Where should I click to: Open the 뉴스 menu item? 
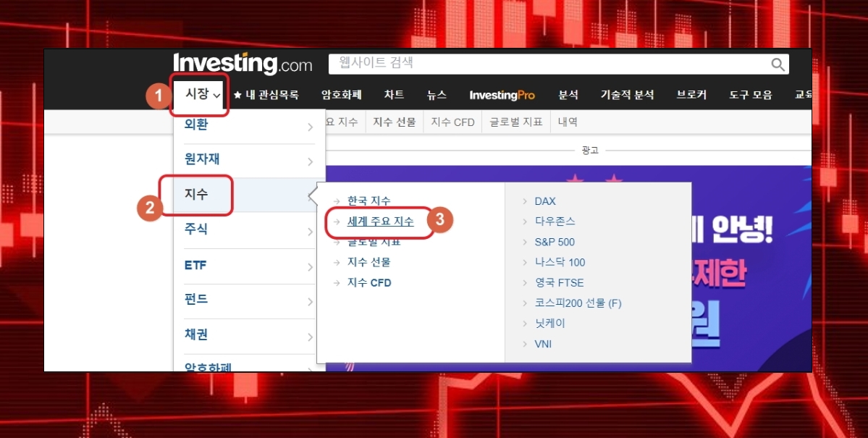point(437,95)
